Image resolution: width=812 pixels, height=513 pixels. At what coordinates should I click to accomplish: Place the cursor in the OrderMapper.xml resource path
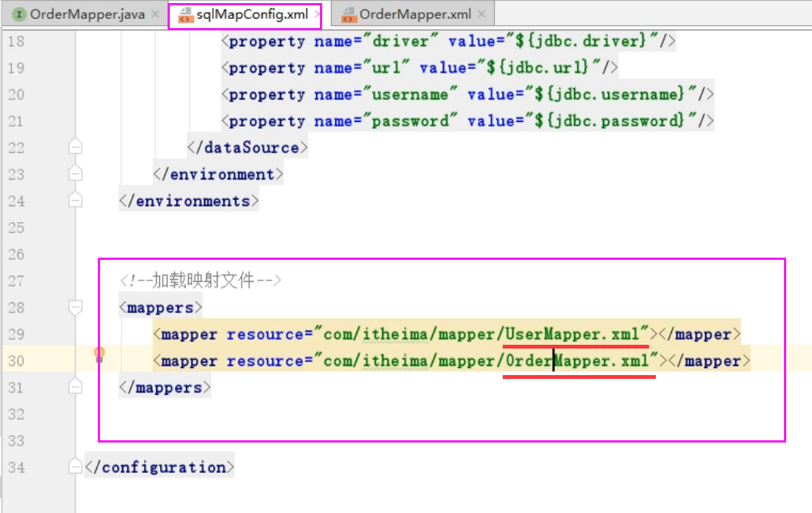pos(486,361)
